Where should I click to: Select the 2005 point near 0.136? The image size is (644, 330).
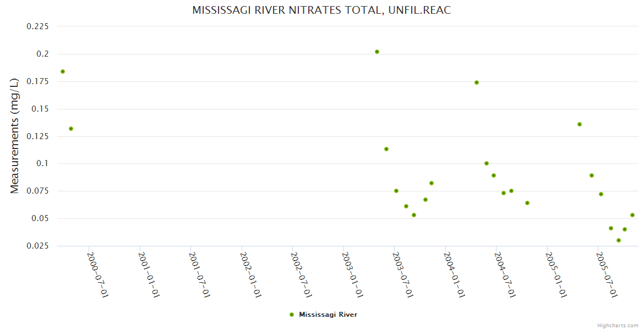[x=580, y=124]
